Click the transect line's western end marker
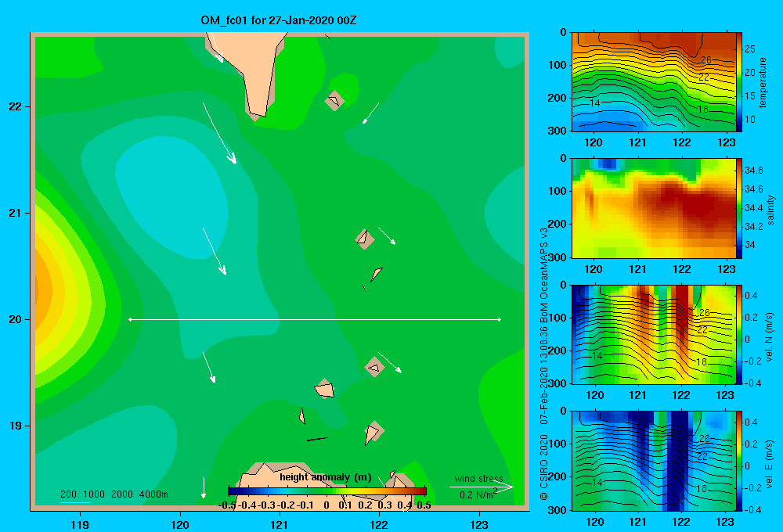 click(x=130, y=319)
